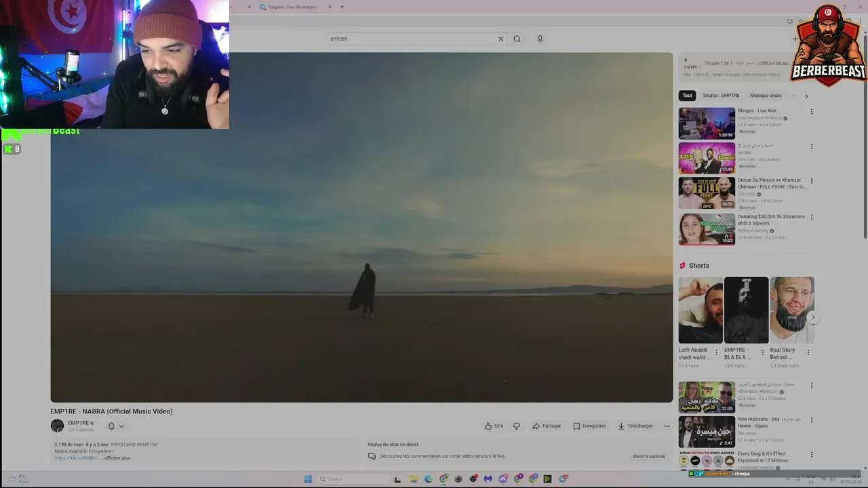868x488 pixels.
Task: Expand description with afficher plus
Action: 116,458
